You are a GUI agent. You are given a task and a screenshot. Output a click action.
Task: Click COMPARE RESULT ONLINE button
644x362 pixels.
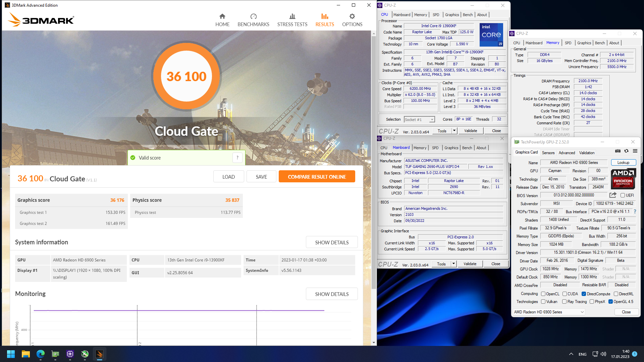[x=317, y=177]
